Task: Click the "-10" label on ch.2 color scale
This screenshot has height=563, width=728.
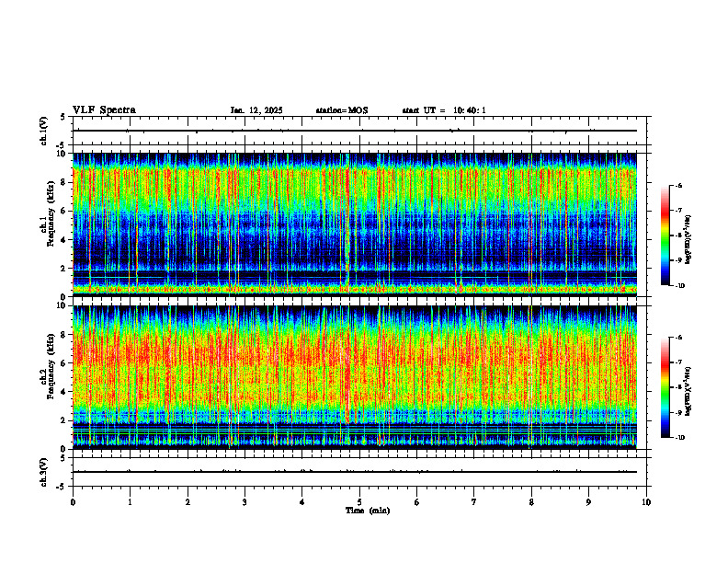Action: tap(679, 438)
